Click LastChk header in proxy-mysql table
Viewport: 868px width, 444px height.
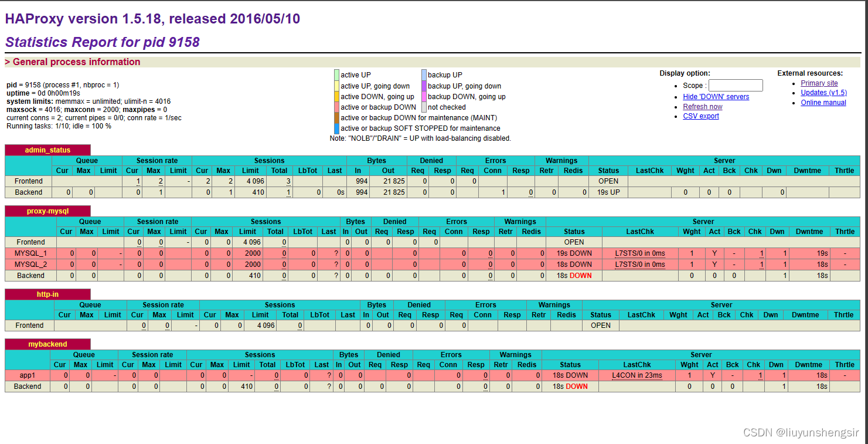point(639,232)
